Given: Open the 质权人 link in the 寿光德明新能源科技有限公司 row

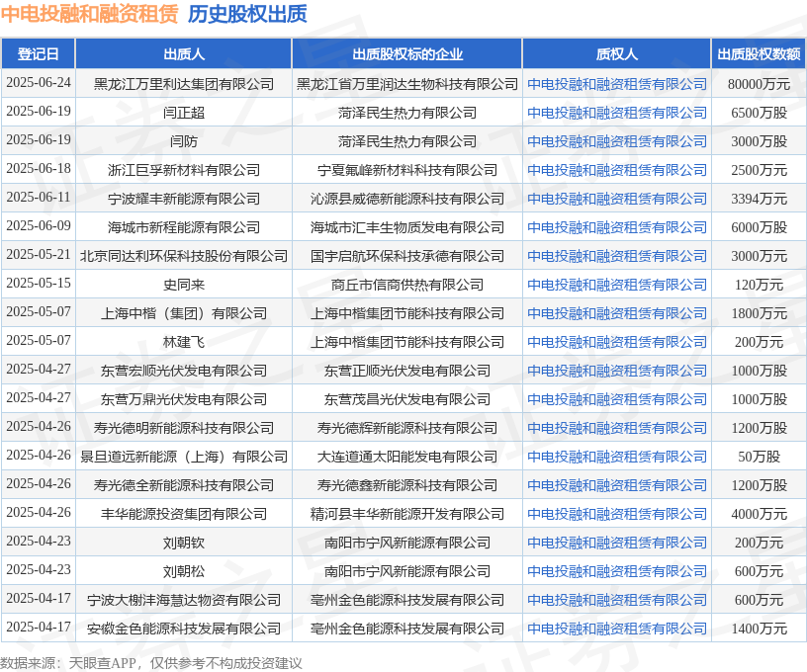Looking at the screenshot, I should click(x=616, y=428).
